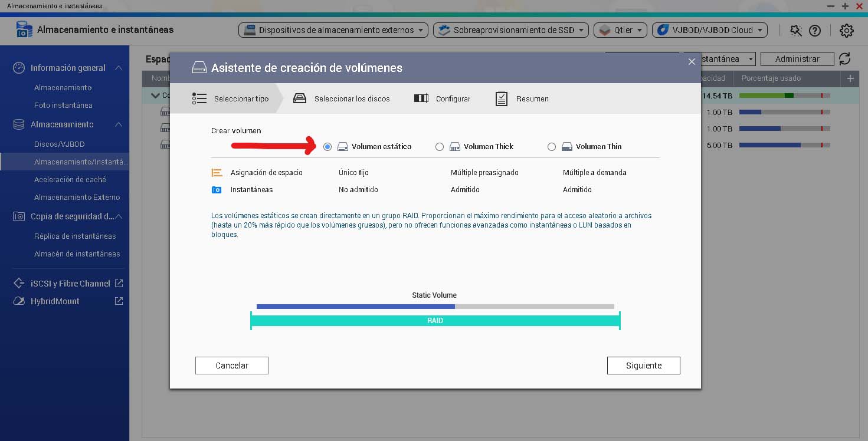Choose the Volumen Thin radio option
The width and height of the screenshot is (868, 441).
point(552,147)
